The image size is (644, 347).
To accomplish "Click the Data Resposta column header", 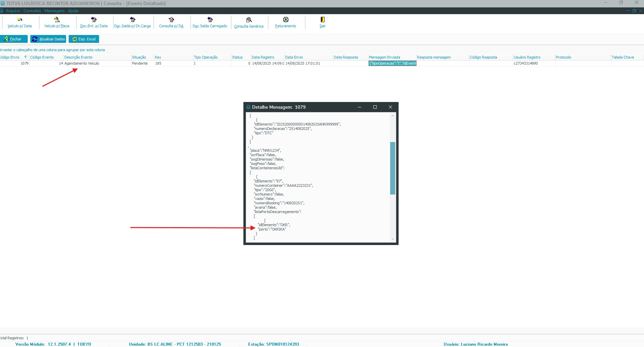I will point(351,57).
